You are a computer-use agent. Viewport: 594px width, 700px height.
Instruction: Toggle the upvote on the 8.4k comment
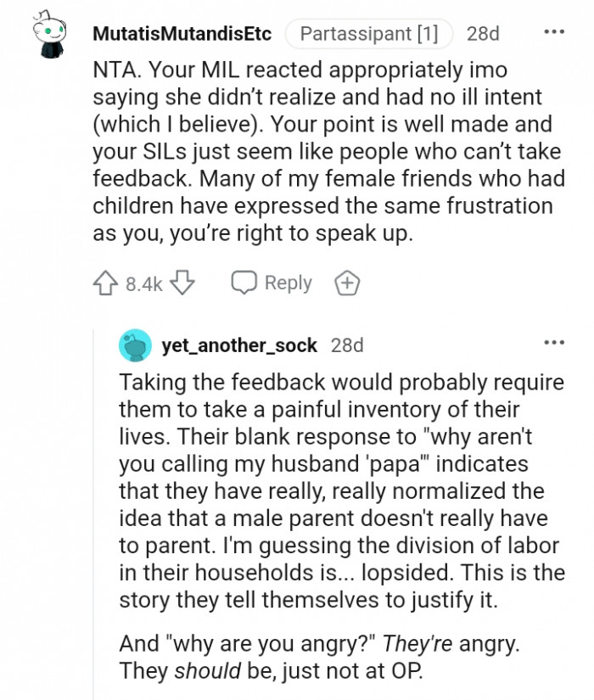click(x=104, y=283)
